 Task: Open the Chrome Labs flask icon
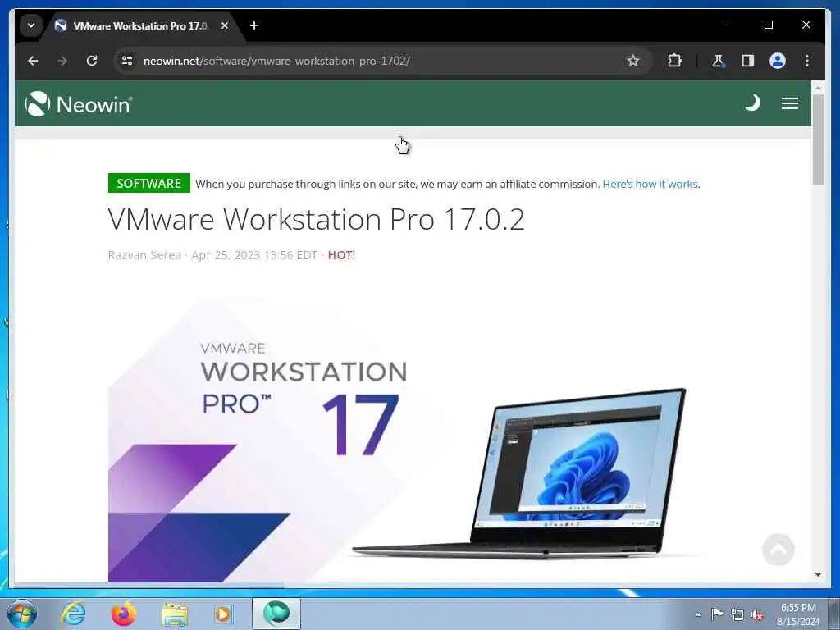(718, 61)
